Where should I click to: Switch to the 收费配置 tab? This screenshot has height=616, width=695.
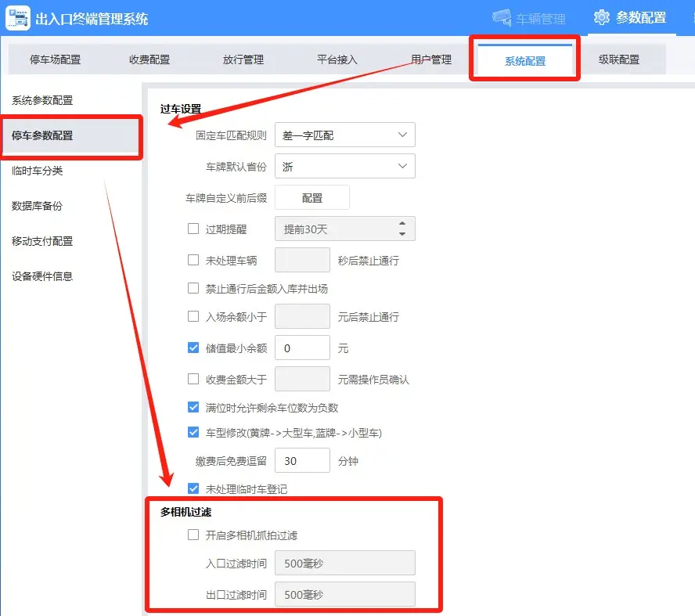click(x=149, y=59)
